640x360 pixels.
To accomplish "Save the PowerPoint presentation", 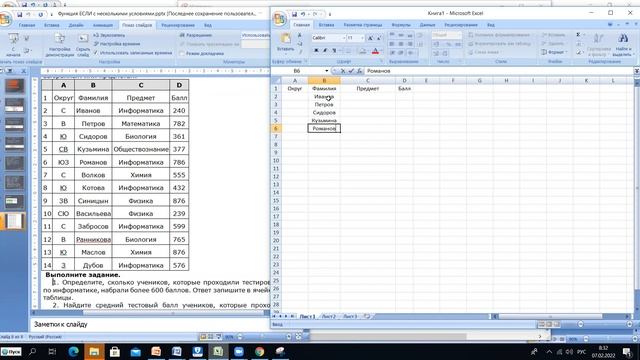I will (x=19, y=14).
